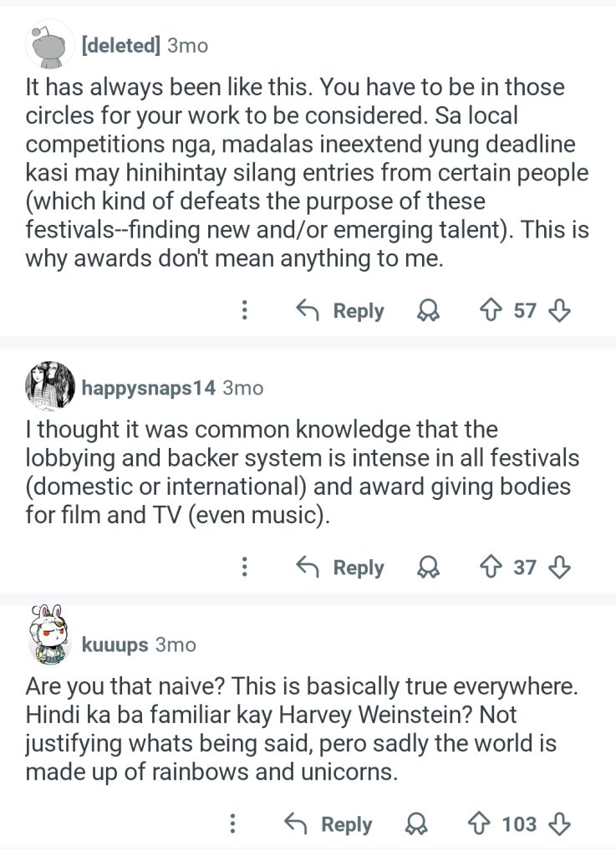
Task: Open happysnaps14's profile via username
Action: point(149,387)
